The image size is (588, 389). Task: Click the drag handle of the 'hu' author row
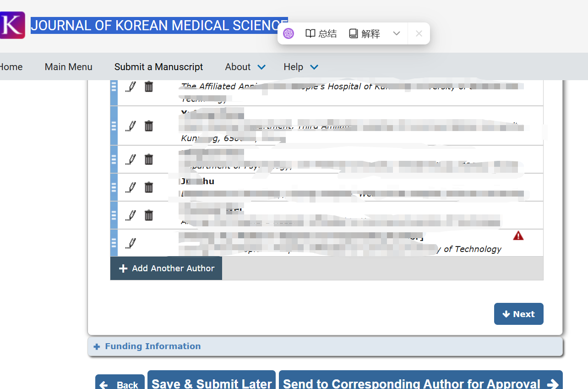point(114,187)
